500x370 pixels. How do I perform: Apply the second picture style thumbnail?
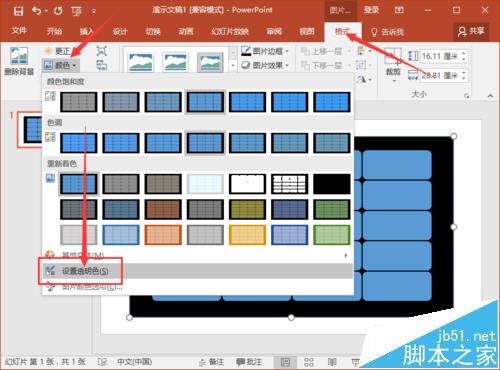[x=175, y=62]
